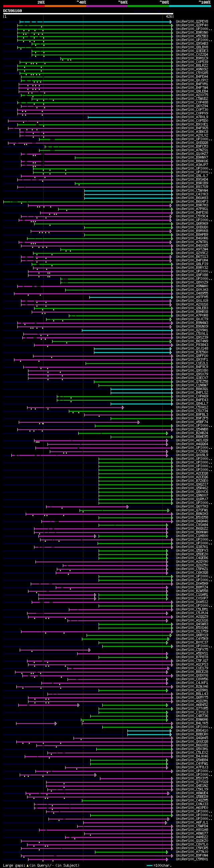Image resolution: width=214 pixels, height=868 pixels.
Task: Select the UniRef100_D0A5H9 label
Action: tap(192, 583)
